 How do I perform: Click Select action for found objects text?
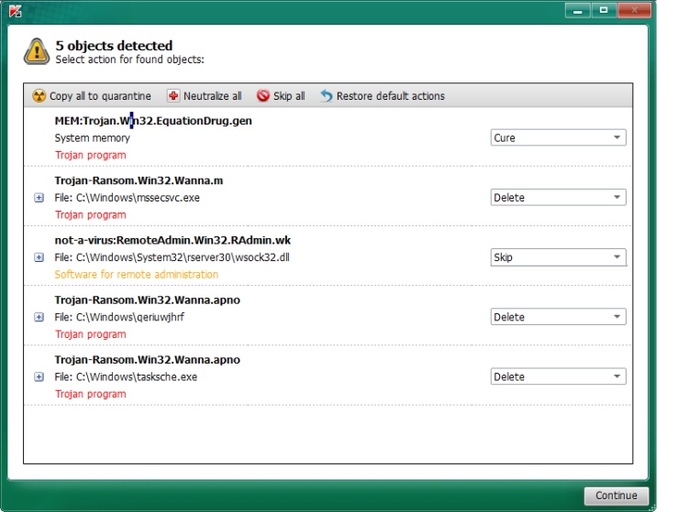click(x=130, y=59)
